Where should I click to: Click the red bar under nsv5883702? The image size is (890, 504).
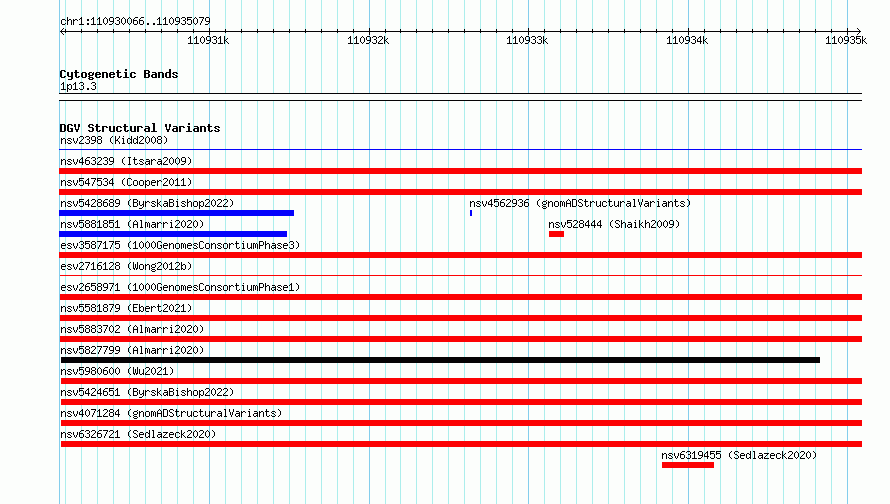click(460, 339)
